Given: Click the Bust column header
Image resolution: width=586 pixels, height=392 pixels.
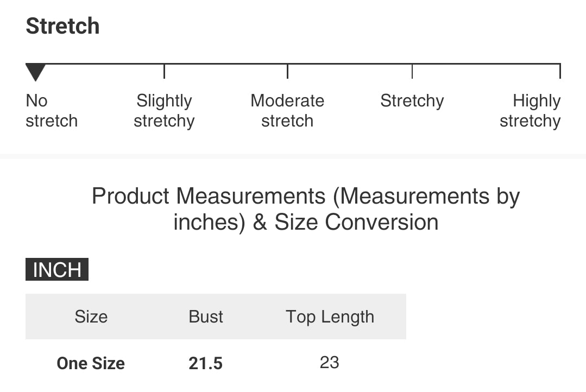Looking at the screenshot, I should (x=206, y=317).
